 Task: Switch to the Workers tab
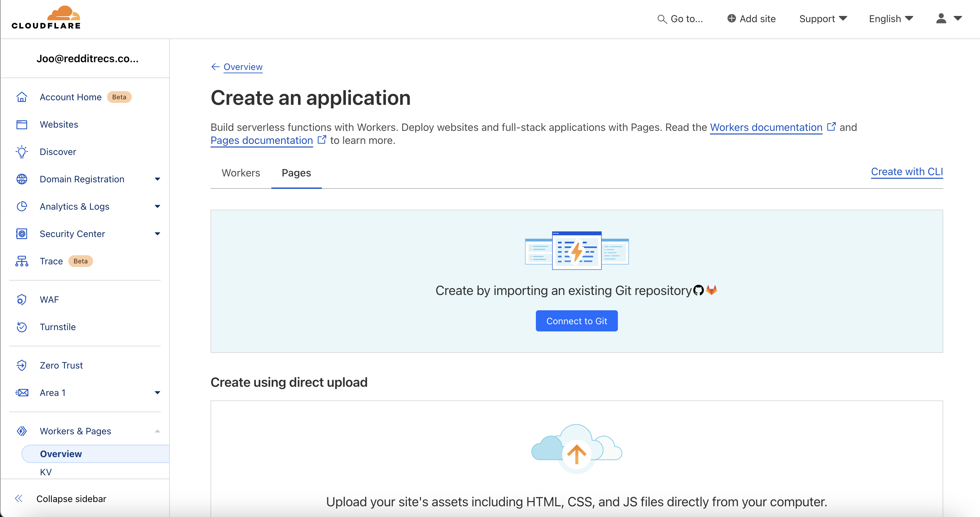pos(241,173)
